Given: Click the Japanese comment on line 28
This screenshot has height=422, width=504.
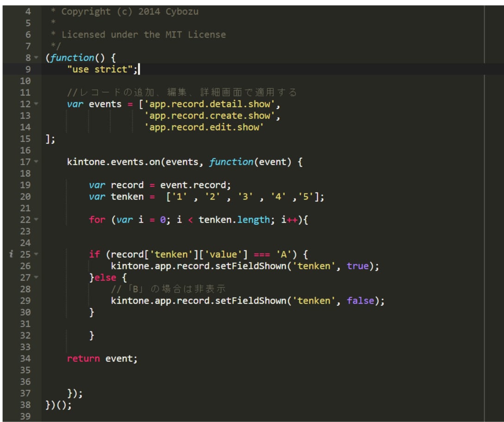Looking at the screenshot, I should (x=168, y=289).
